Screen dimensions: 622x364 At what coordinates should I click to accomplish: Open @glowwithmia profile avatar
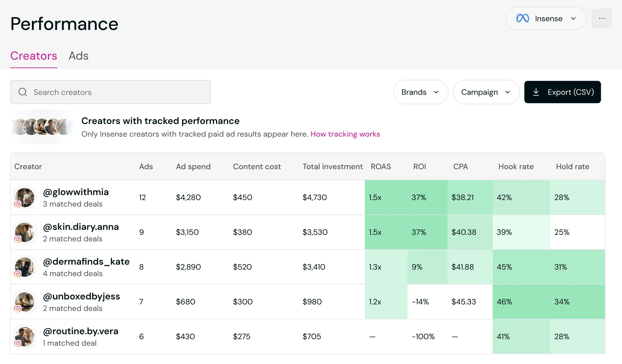[24, 197]
